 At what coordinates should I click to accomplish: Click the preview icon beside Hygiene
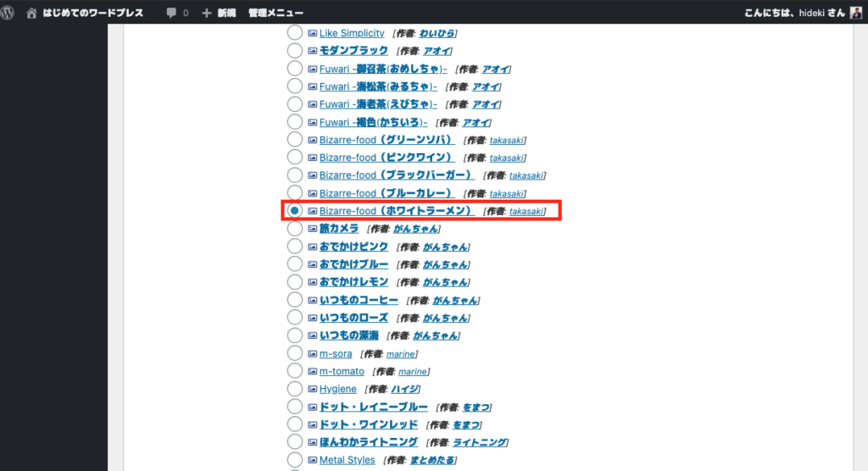(x=312, y=389)
